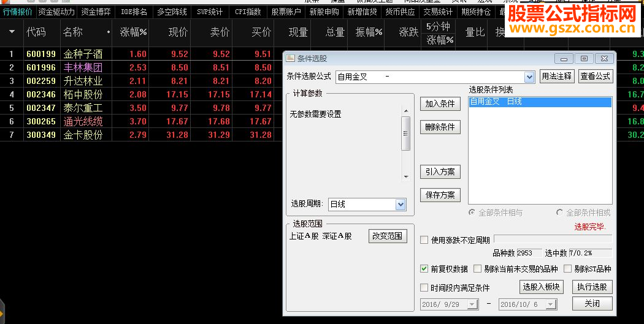The width and height of the screenshot is (644, 324).
Task: Sort by the 涨幅% column header
Action: tap(133, 32)
